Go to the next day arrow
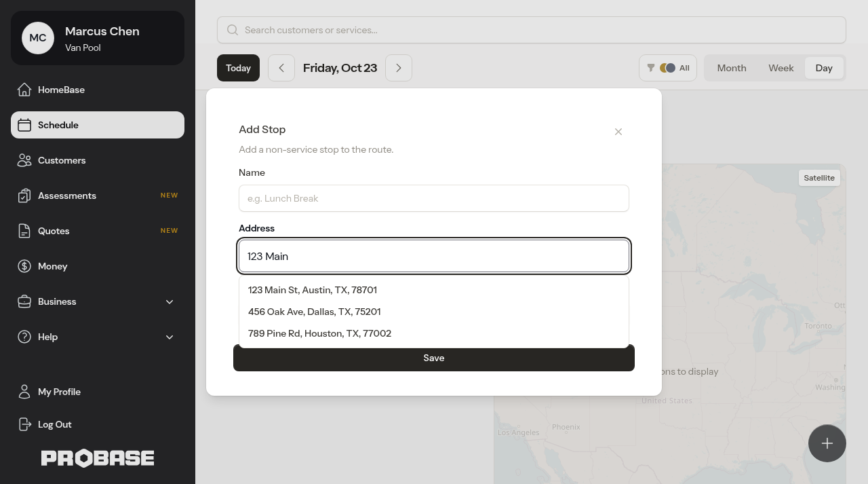 [399, 68]
